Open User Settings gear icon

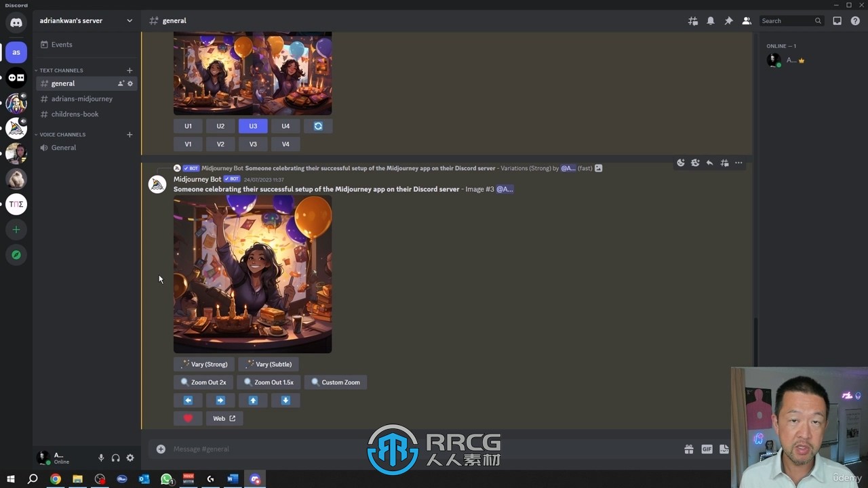(130, 458)
